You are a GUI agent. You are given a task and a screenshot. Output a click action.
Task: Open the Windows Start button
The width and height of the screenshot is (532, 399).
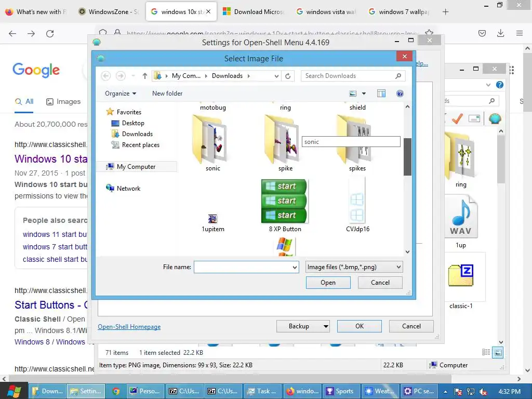pyautogui.click(x=14, y=391)
